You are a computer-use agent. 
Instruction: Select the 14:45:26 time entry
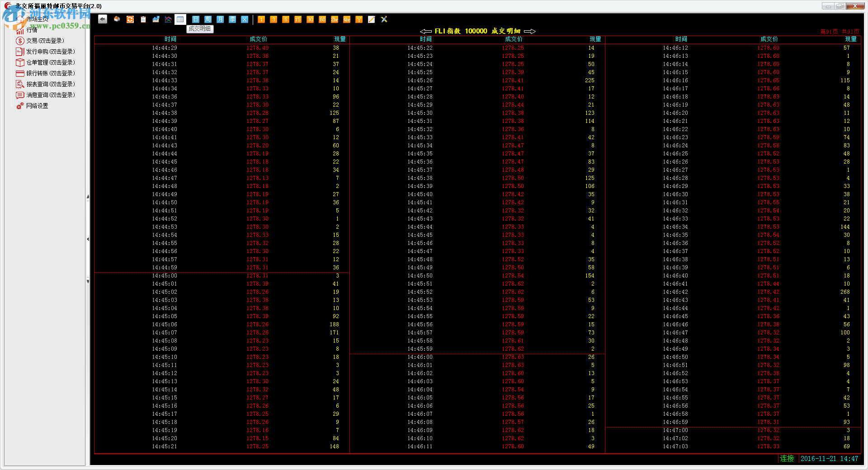(x=420, y=80)
